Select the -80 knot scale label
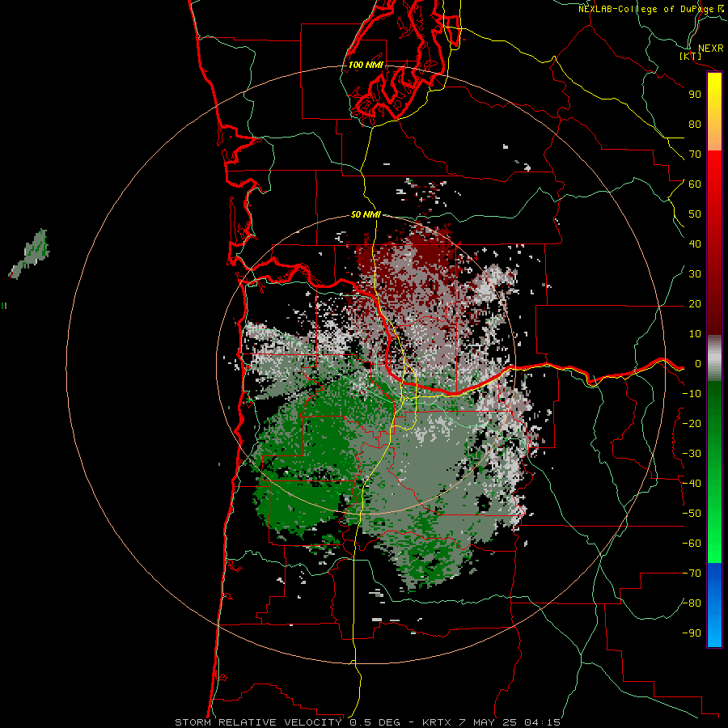728x728 pixels. coord(692,603)
